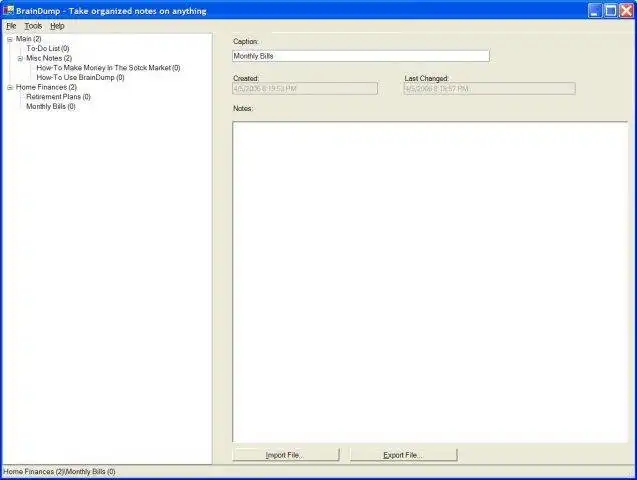
Task: Open the File menu
Action: pyautogui.click(x=11, y=26)
